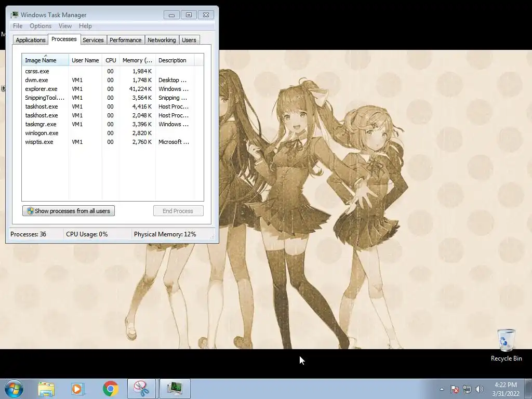Click the 41,224 K memory value

pyautogui.click(x=140, y=89)
